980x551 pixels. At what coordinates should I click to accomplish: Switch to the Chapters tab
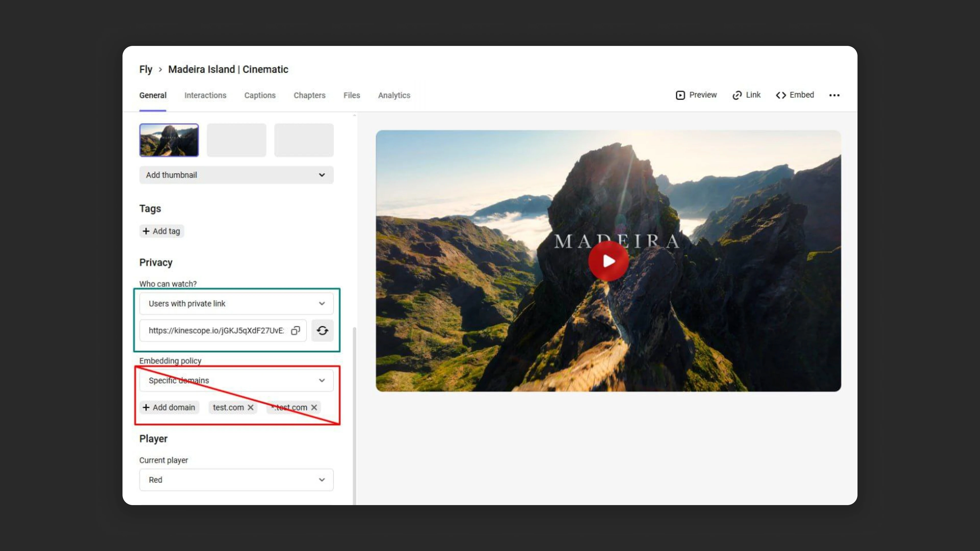pyautogui.click(x=309, y=95)
